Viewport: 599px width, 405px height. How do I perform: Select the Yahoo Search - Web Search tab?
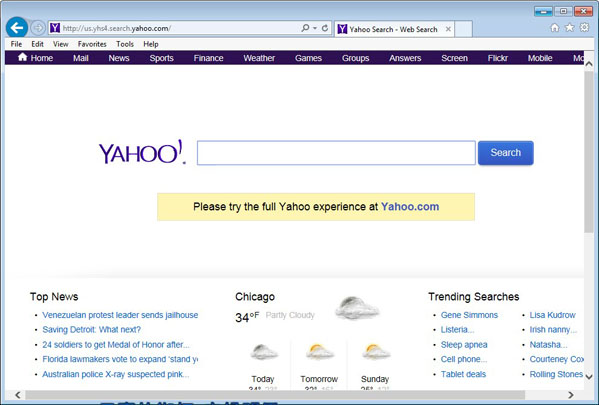393,29
